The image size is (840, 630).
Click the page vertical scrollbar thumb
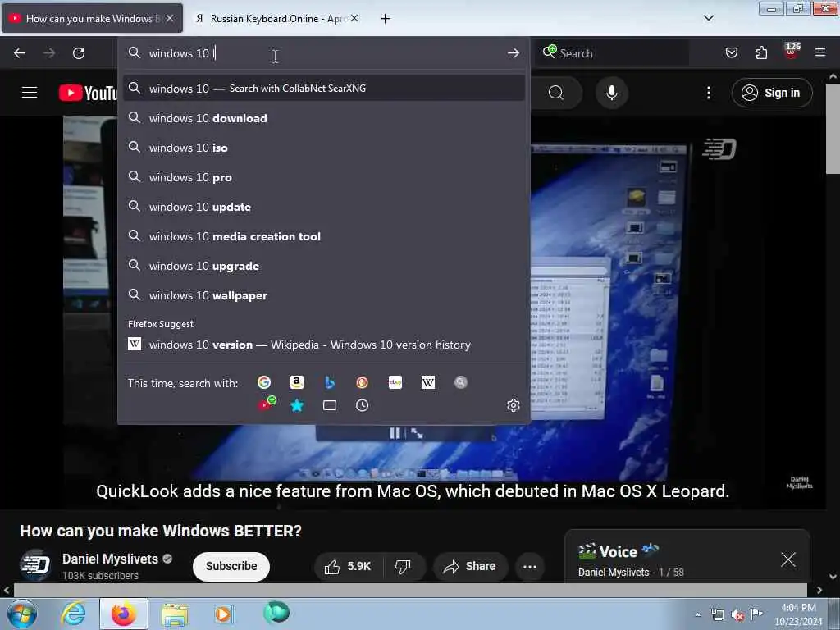tap(833, 129)
